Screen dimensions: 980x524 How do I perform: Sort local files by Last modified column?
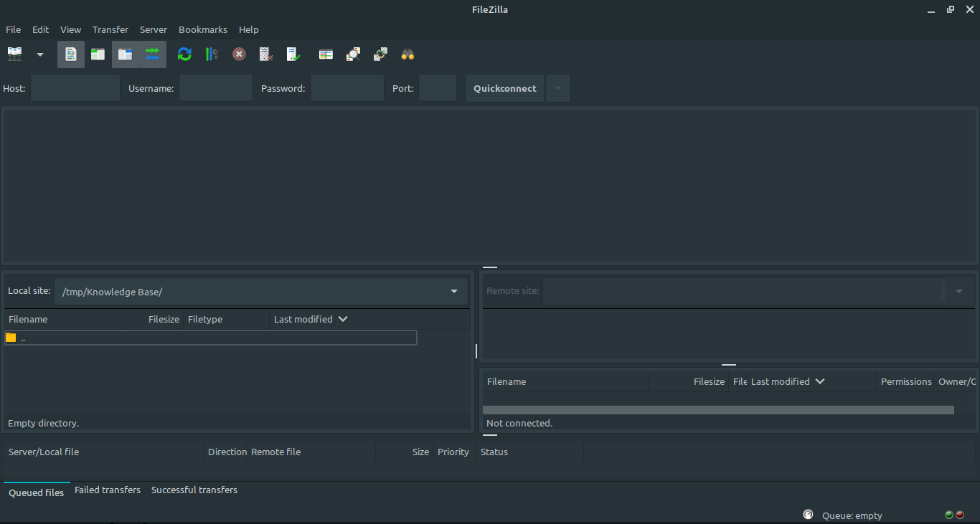(x=344, y=319)
